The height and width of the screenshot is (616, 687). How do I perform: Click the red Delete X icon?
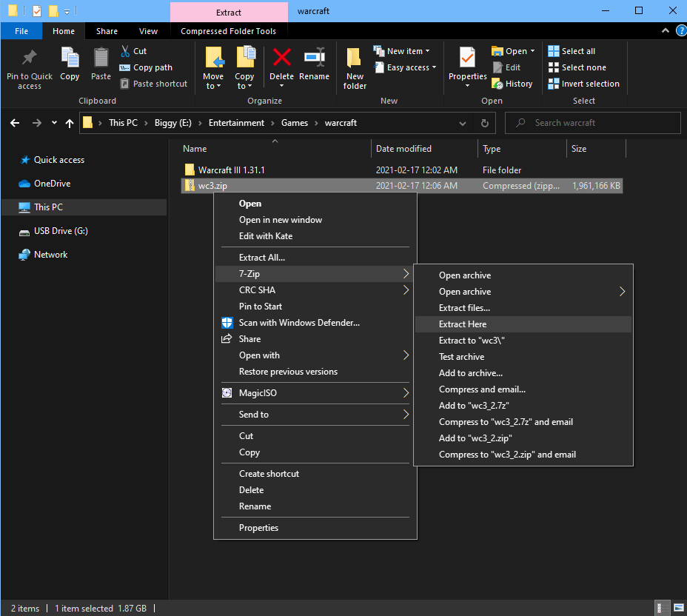point(282,58)
